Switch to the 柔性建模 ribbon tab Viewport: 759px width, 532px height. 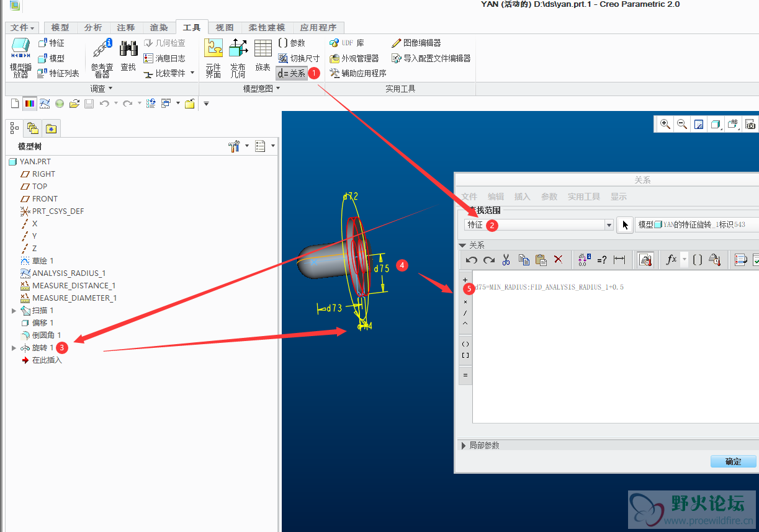267,28
